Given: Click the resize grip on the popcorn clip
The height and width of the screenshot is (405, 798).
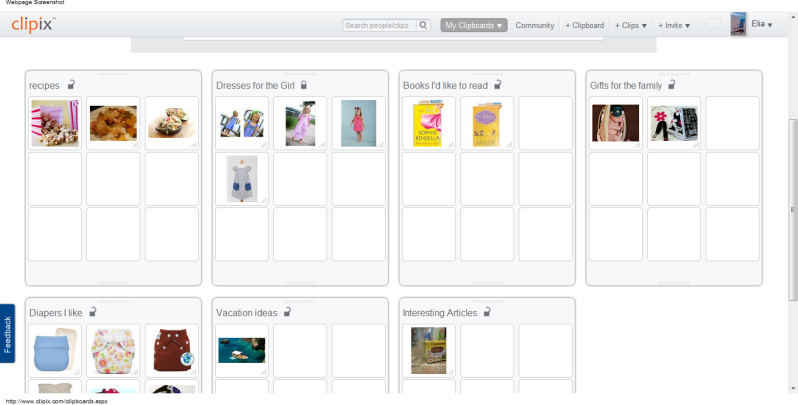Looking at the screenshot, I should [77, 146].
